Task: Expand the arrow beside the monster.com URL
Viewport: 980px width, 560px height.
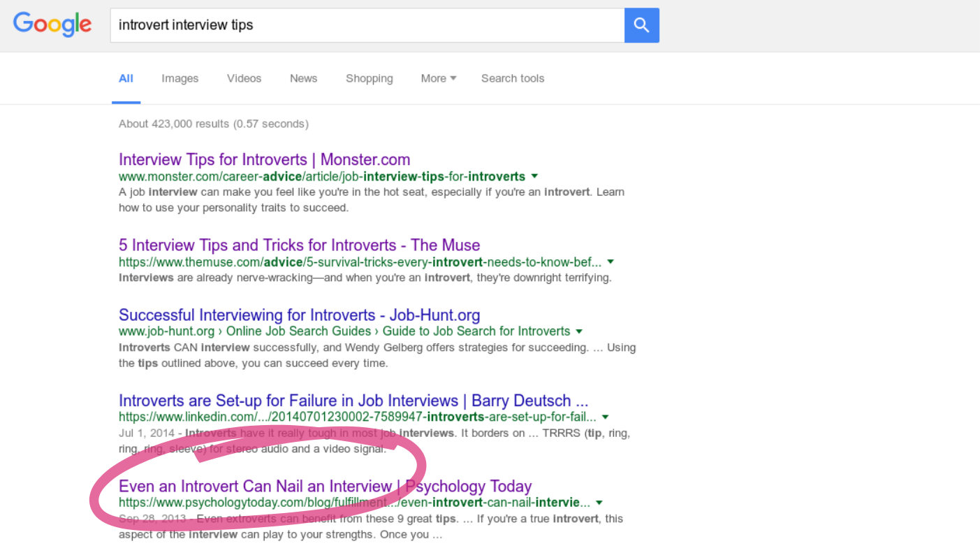Action: pos(534,176)
